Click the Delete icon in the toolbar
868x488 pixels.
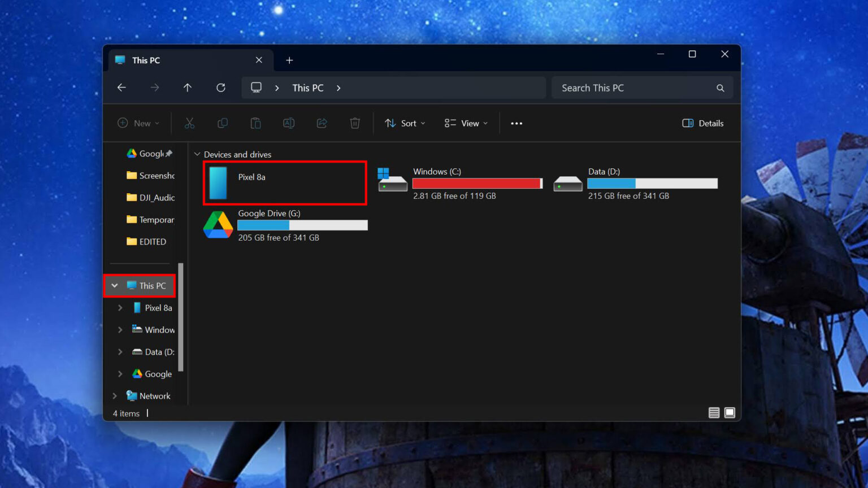(355, 123)
